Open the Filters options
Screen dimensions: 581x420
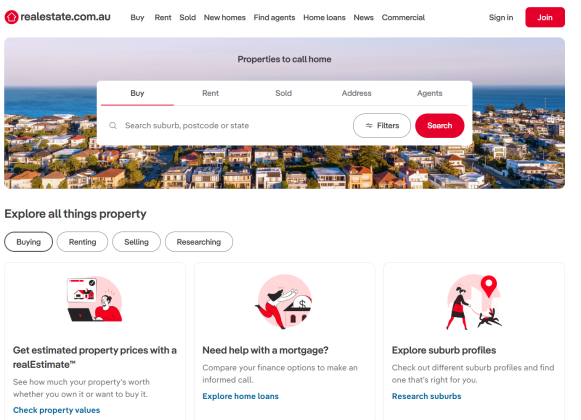[382, 126]
